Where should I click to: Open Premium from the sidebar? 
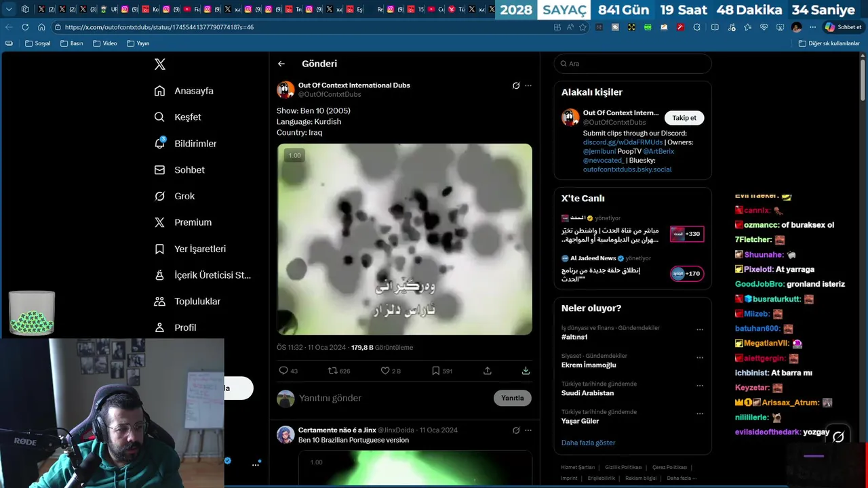point(182,222)
